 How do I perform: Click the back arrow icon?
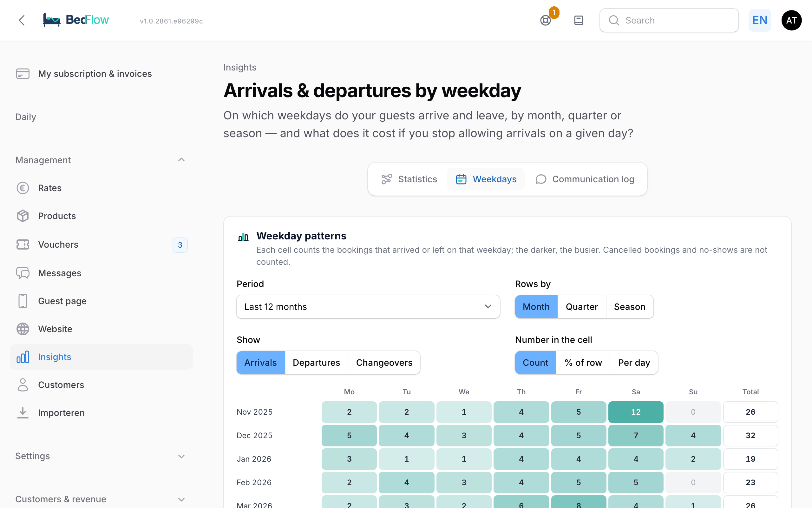pyautogui.click(x=22, y=20)
